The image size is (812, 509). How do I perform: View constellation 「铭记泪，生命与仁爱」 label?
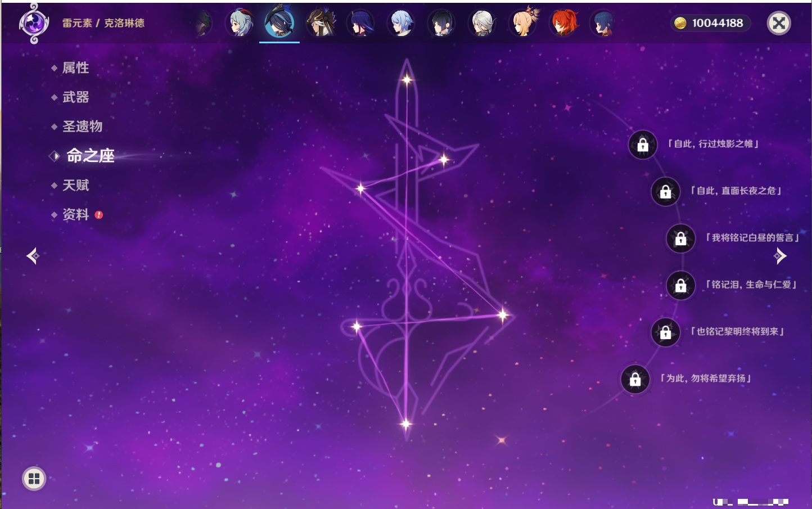(751, 285)
